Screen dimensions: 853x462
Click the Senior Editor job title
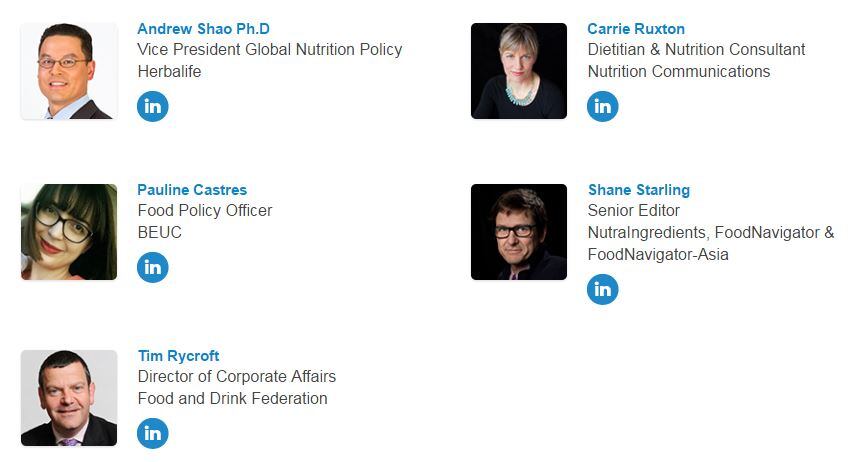click(633, 210)
